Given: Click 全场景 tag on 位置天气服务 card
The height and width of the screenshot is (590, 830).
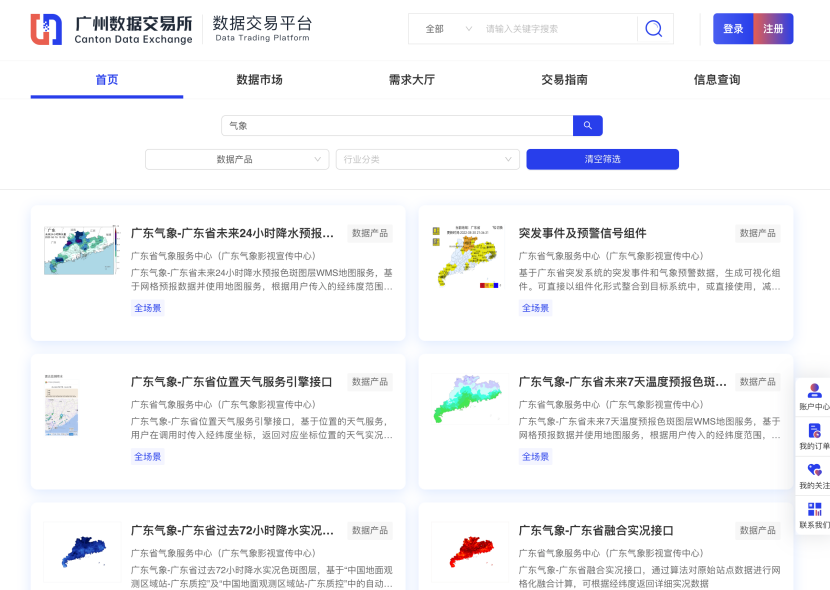Looking at the screenshot, I should [x=148, y=457].
